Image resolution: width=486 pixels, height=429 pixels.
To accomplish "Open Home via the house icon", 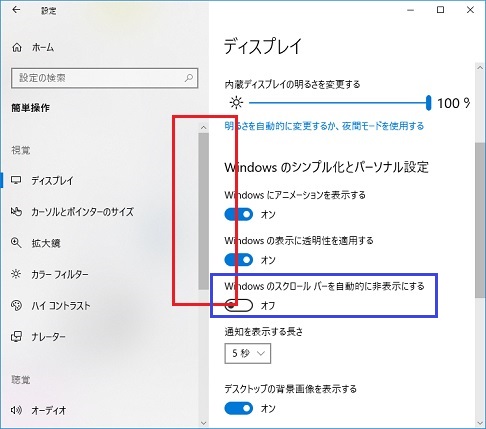I will pyautogui.click(x=17, y=48).
